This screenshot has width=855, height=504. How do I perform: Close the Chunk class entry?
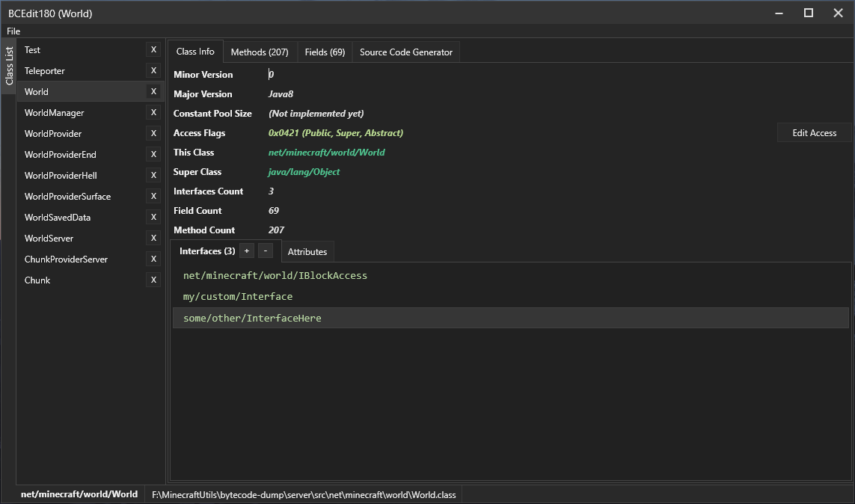[x=153, y=280]
